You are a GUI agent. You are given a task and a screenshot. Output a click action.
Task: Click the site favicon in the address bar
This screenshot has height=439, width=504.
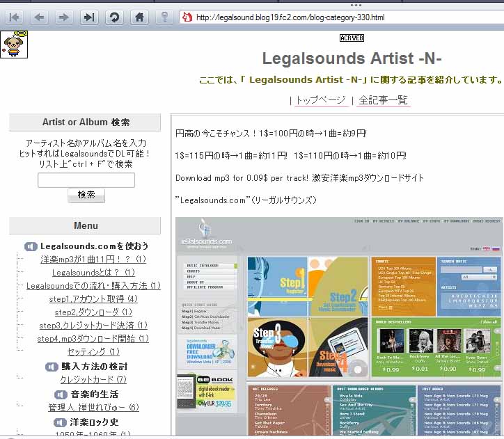click(x=187, y=17)
